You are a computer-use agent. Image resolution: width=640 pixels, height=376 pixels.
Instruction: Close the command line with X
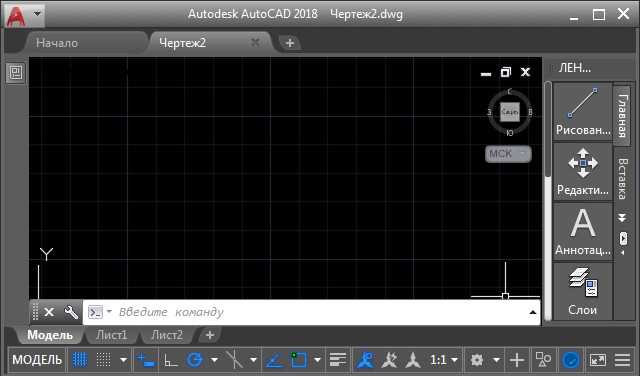(x=49, y=312)
